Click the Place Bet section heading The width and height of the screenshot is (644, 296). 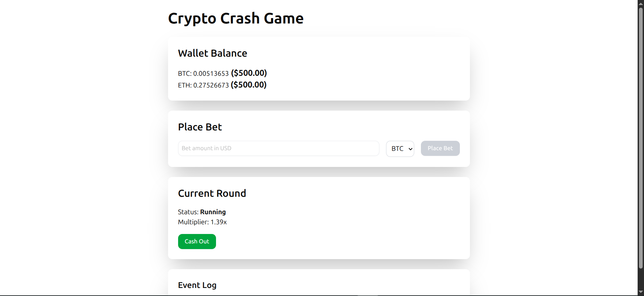click(200, 127)
